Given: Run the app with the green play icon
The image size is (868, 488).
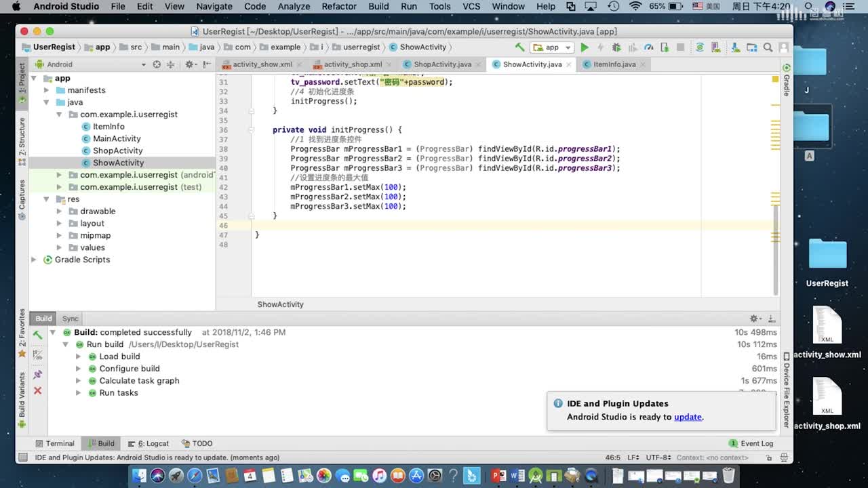Looking at the screenshot, I should pyautogui.click(x=585, y=47).
